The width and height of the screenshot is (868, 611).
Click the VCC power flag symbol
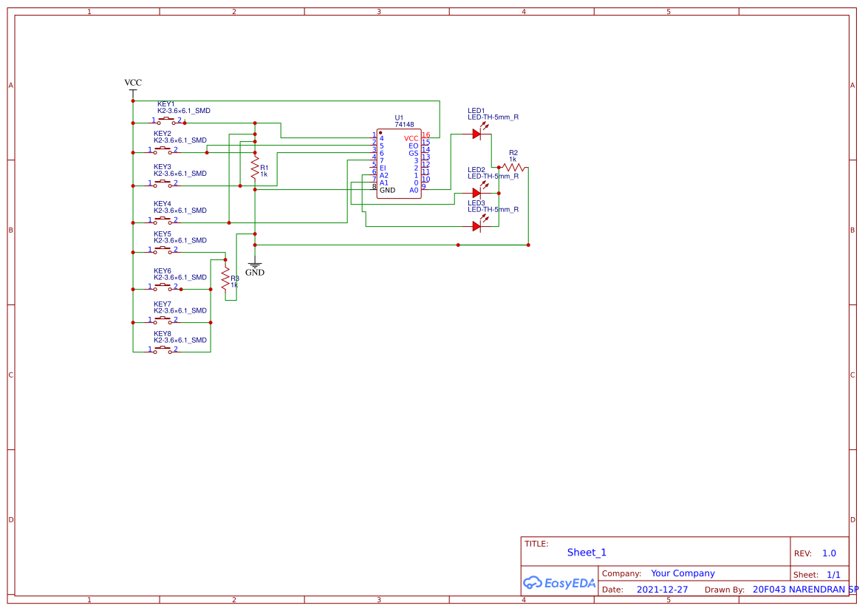point(133,87)
